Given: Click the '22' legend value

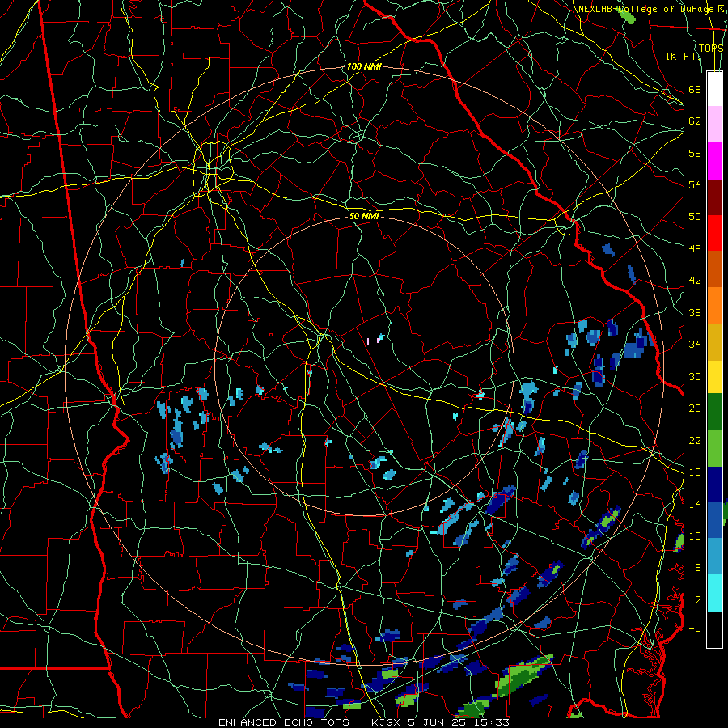Looking at the screenshot, I should click(x=695, y=440).
